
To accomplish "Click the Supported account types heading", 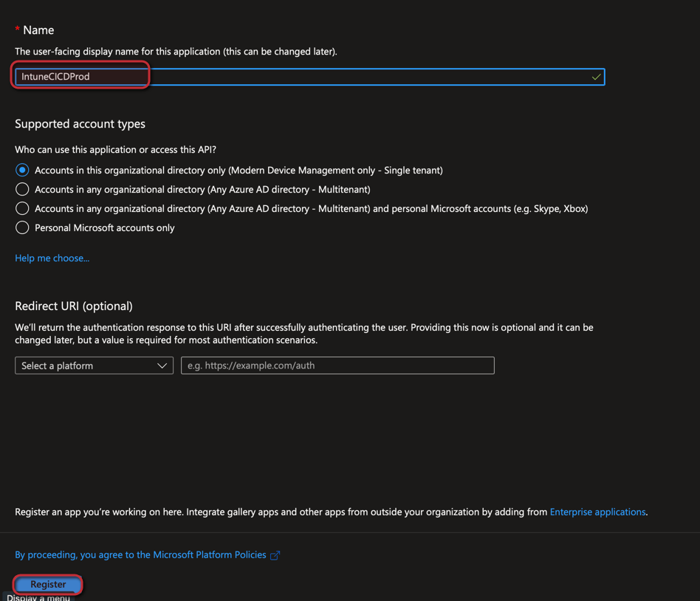I will [80, 123].
